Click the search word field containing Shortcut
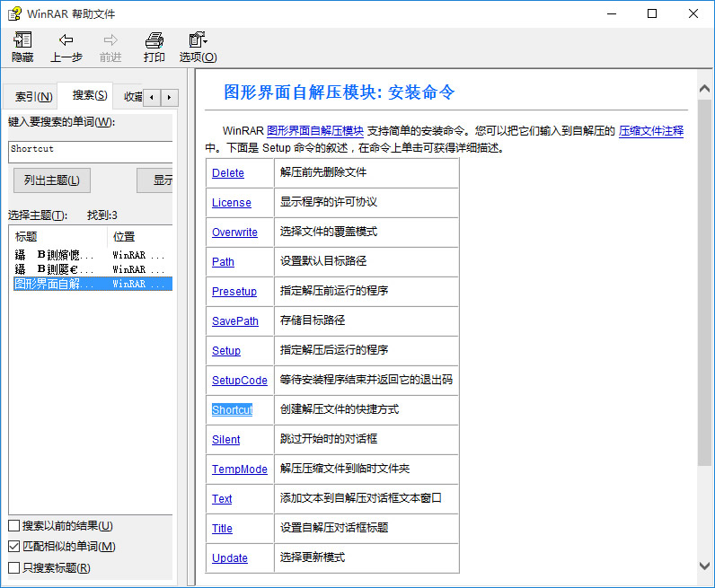Screen dimensions: 715x588 pos(91,152)
